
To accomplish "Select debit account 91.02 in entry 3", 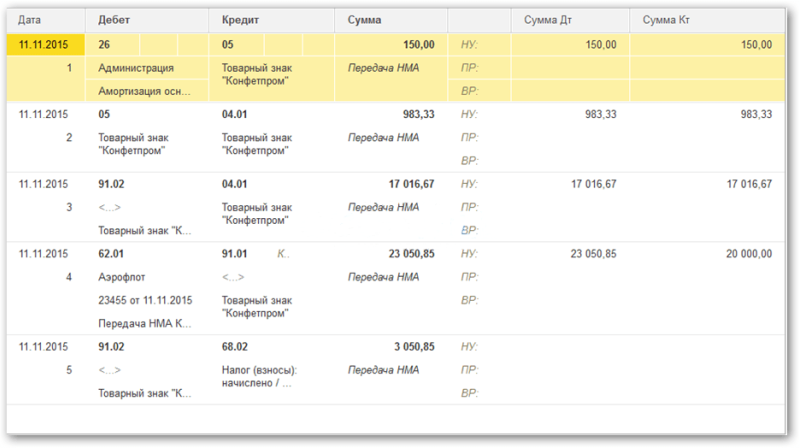I will pos(111,184).
